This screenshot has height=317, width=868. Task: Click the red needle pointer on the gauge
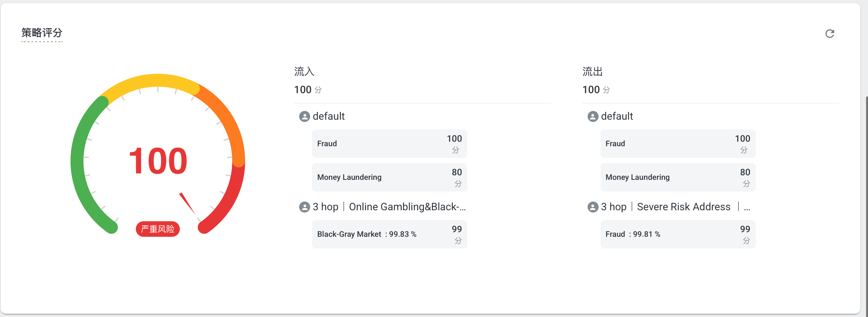(x=187, y=203)
